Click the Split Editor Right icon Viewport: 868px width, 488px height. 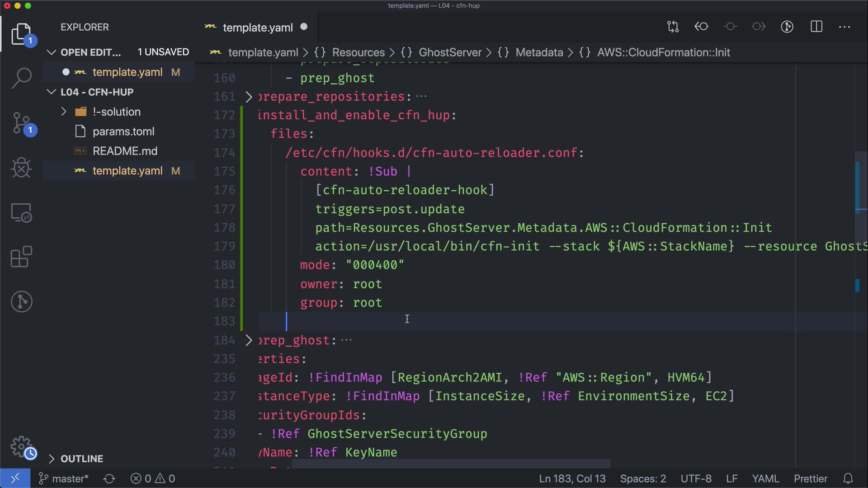(x=816, y=27)
